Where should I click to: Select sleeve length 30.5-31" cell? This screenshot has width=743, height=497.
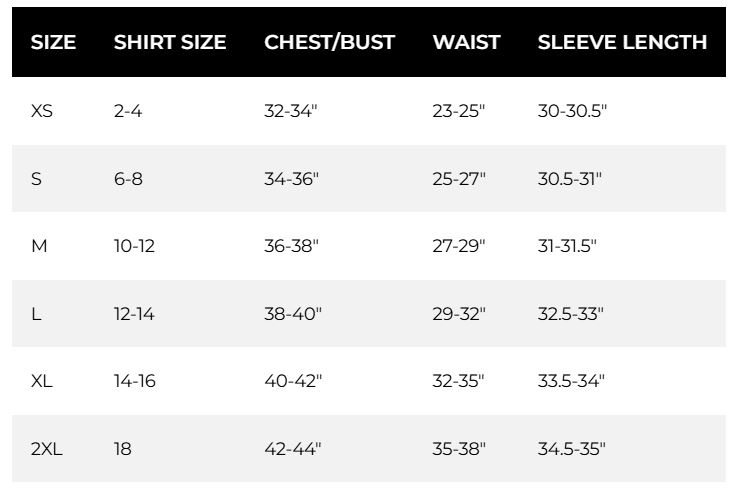pyautogui.click(x=570, y=179)
